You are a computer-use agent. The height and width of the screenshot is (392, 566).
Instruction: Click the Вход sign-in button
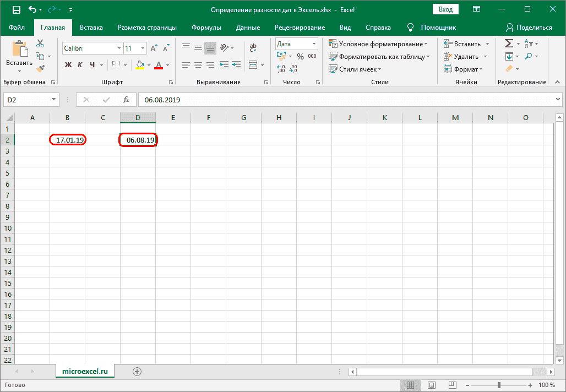tap(446, 9)
